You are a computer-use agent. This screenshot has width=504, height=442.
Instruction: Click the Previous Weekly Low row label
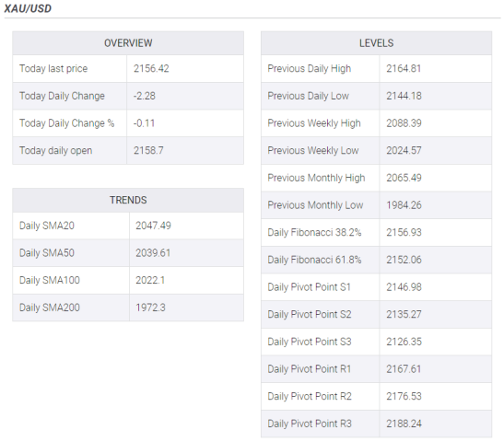click(313, 150)
